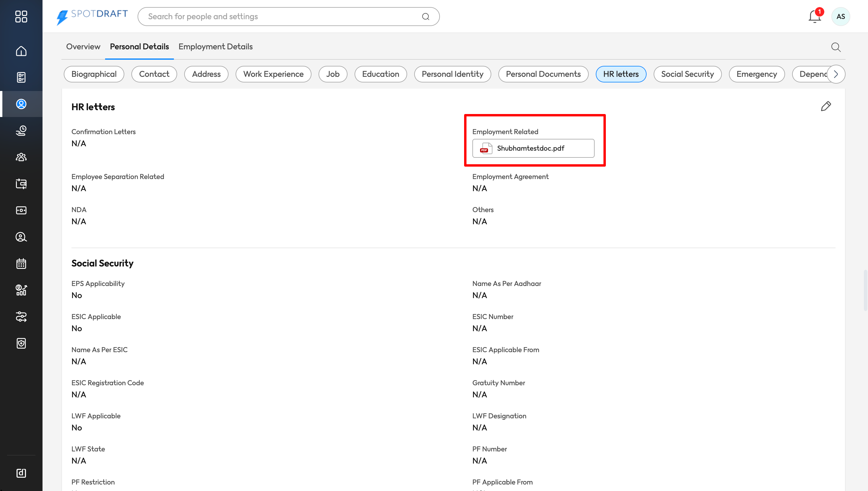Open the payroll hand-coin icon in the sidebar
This screenshot has height=491, width=868.
21,131
